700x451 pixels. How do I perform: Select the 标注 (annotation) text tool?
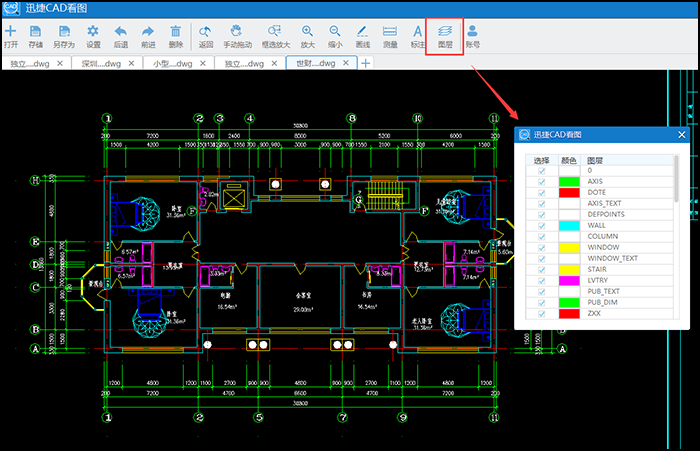coord(418,36)
